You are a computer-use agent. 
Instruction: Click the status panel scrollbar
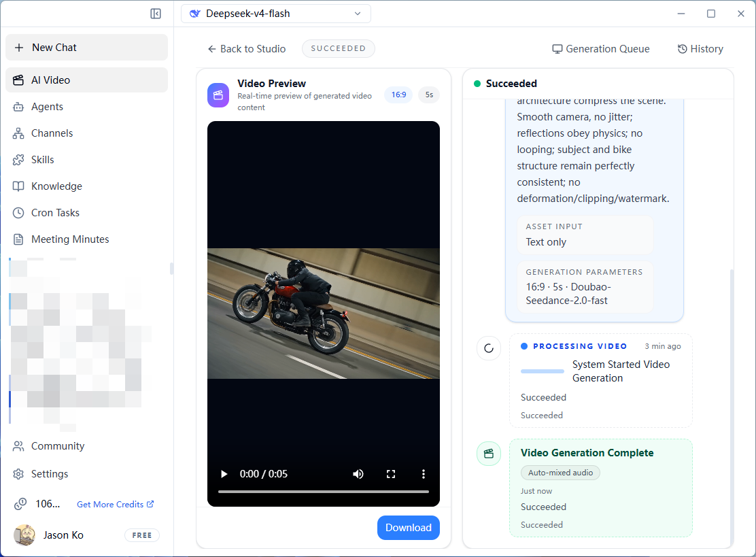coord(731,405)
